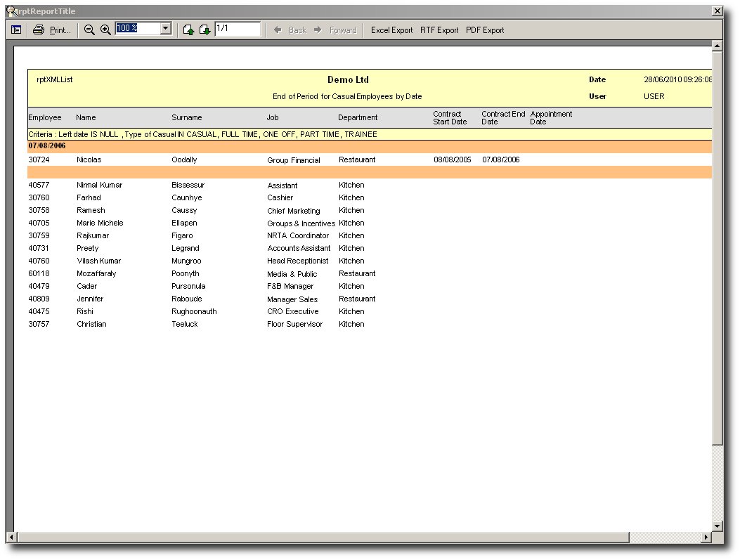
Task: Click the RTF Export button
Action: (439, 30)
